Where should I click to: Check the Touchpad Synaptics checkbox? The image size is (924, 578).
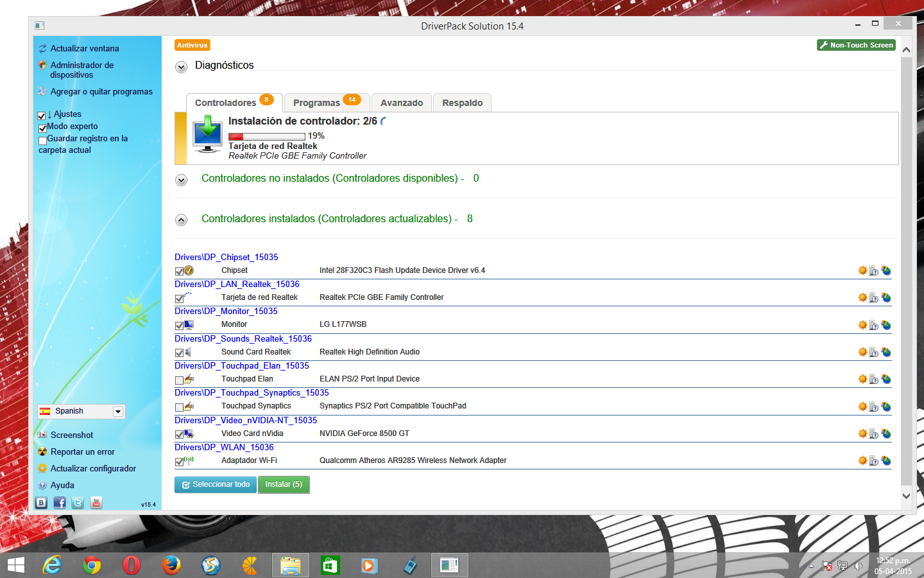coord(179,407)
